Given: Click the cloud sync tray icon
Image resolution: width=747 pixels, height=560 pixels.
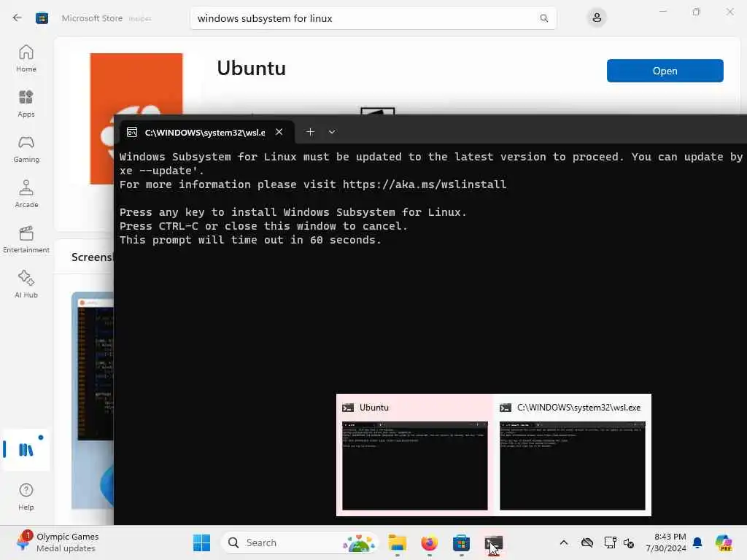Looking at the screenshot, I should pyautogui.click(x=587, y=542).
